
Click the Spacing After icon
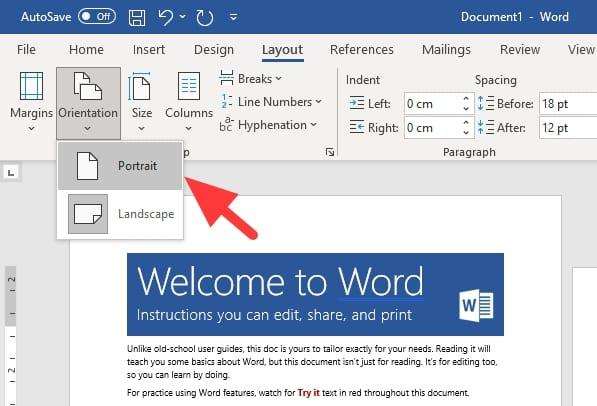point(485,127)
